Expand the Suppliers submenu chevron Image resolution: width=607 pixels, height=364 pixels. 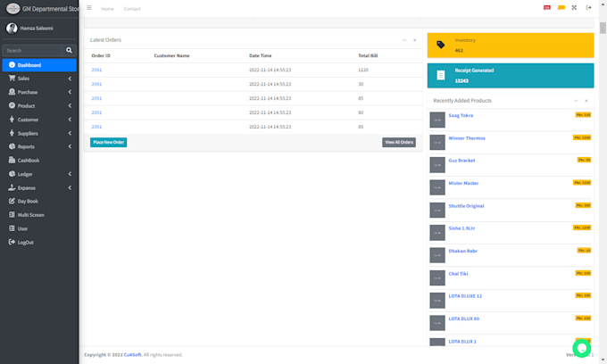click(70, 133)
